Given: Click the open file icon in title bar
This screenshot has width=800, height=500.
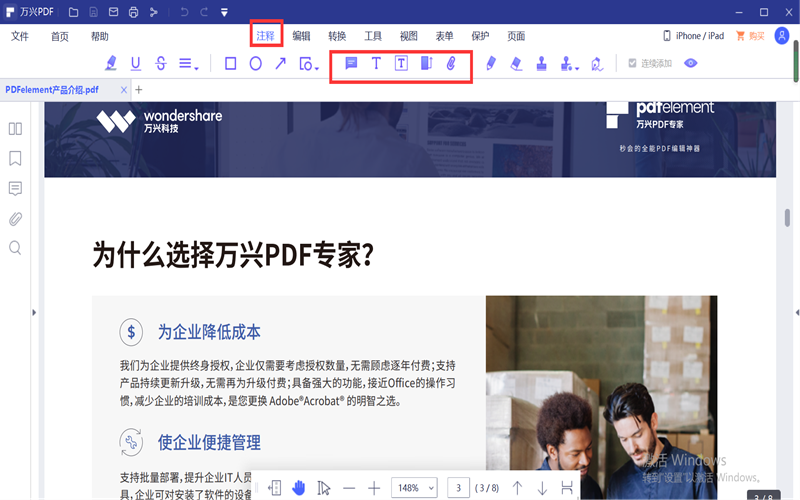Looking at the screenshot, I should pos(73,12).
